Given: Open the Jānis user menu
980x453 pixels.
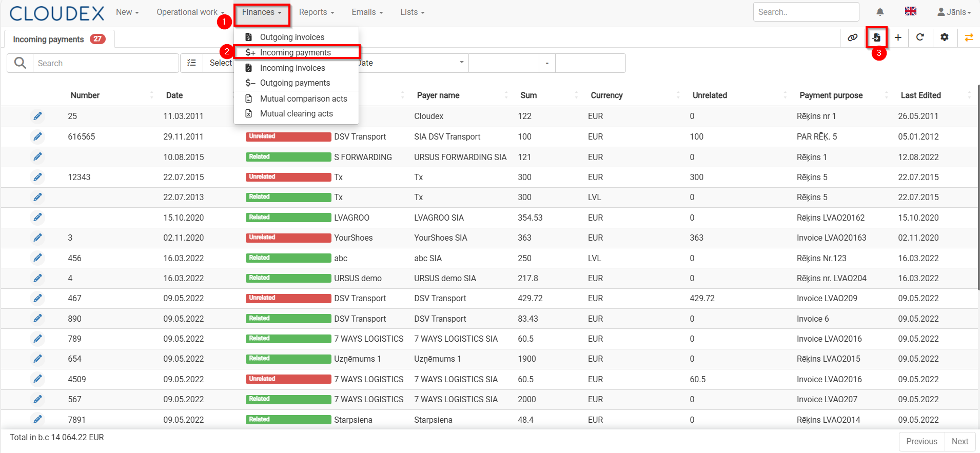Looking at the screenshot, I should [x=954, y=12].
